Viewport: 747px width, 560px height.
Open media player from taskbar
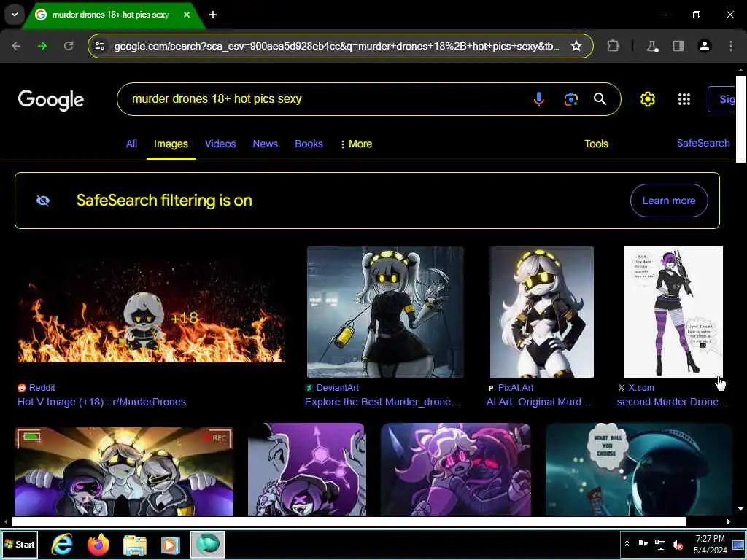click(x=171, y=544)
